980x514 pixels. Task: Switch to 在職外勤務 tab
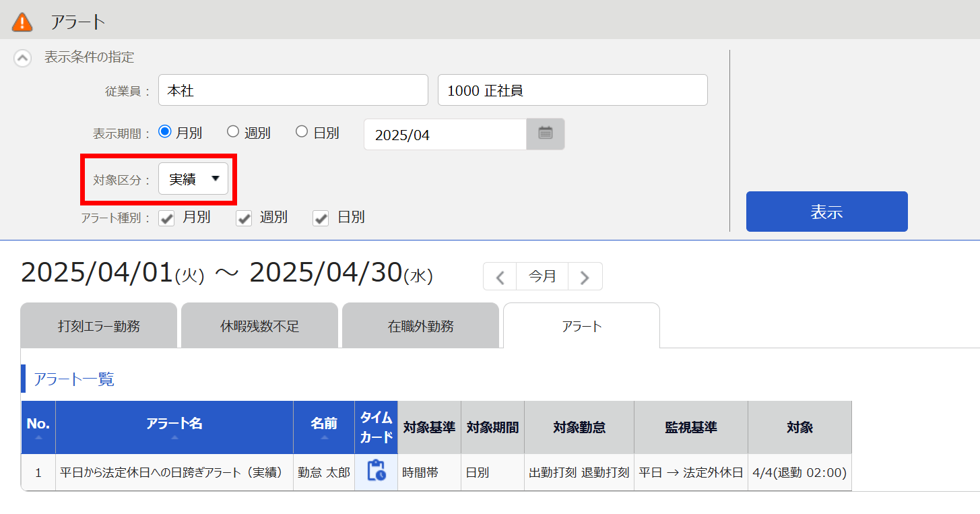point(420,326)
